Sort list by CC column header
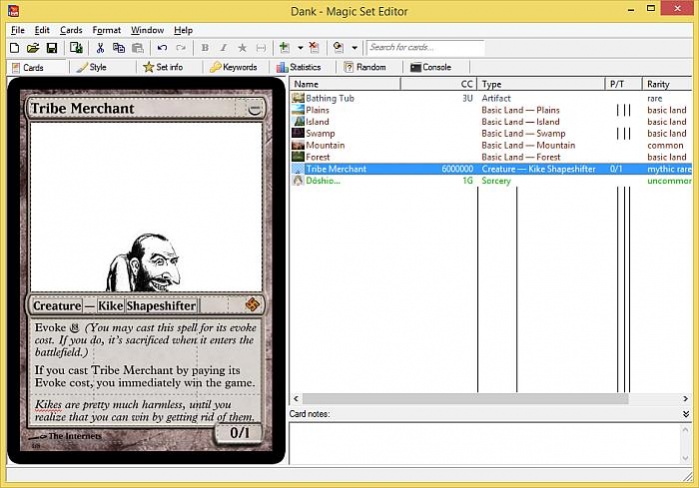 coord(439,84)
